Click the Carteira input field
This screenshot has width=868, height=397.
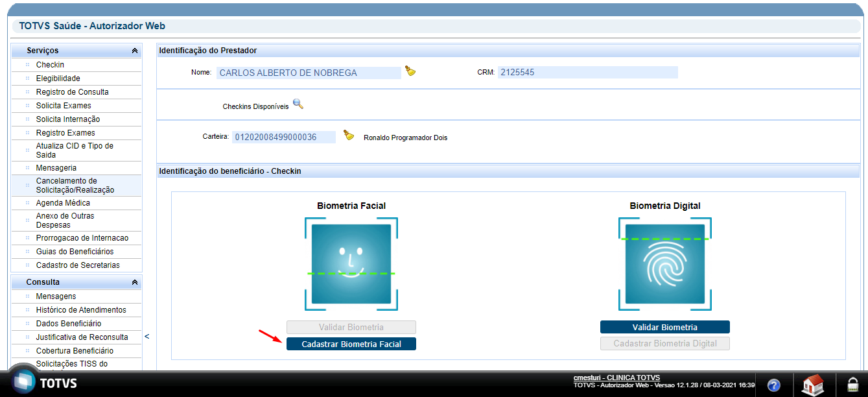pos(284,137)
